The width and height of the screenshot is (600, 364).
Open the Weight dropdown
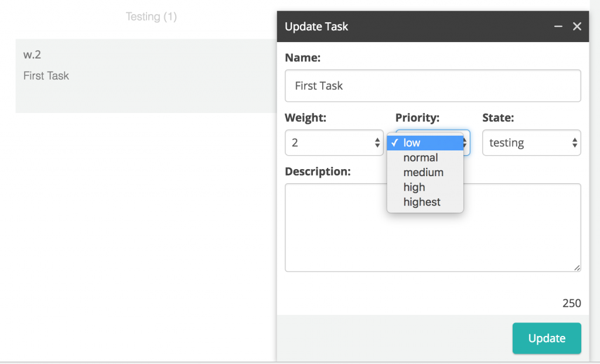334,143
